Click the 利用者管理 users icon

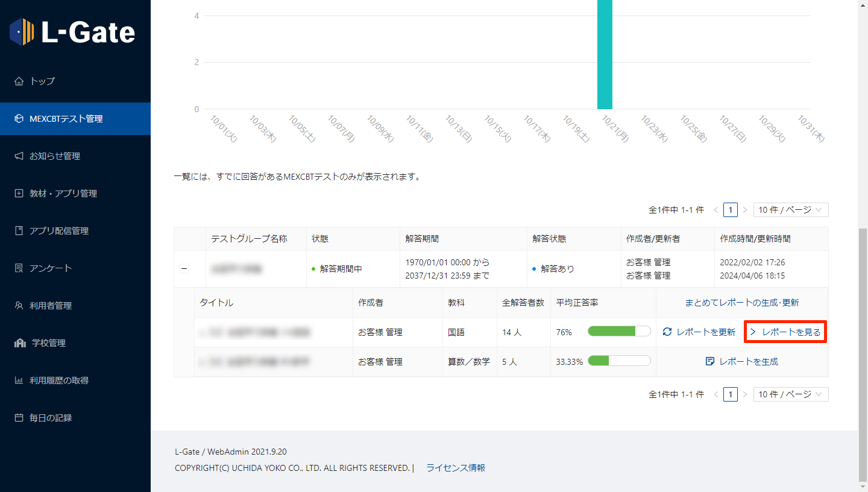click(19, 306)
